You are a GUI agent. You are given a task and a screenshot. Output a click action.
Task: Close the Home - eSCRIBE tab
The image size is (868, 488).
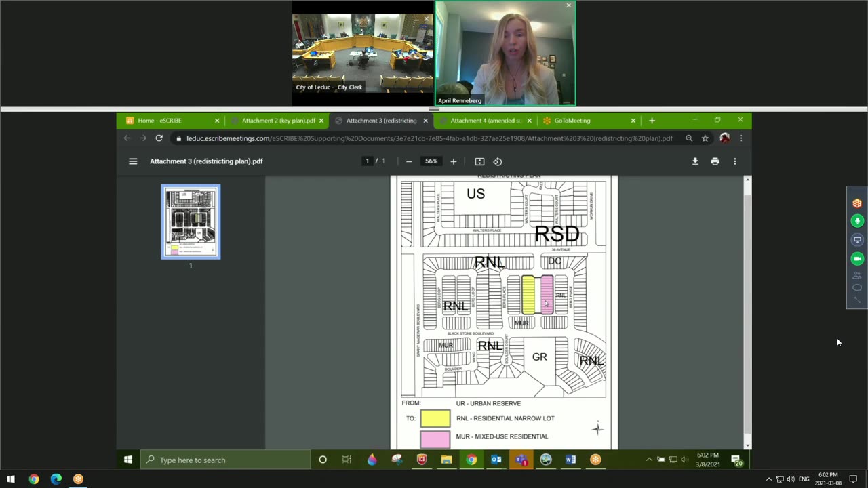click(217, 121)
